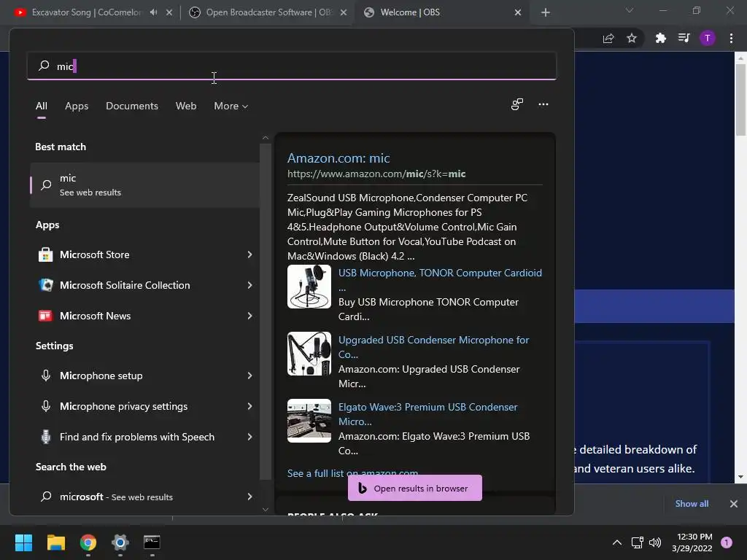Viewport: 747px width, 560px height.
Task: Open the Windows Start menu
Action: pos(23,542)
